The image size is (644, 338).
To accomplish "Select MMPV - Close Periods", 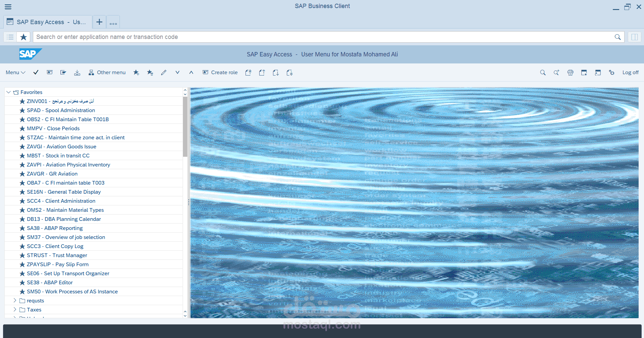I will tap(94, 129).
